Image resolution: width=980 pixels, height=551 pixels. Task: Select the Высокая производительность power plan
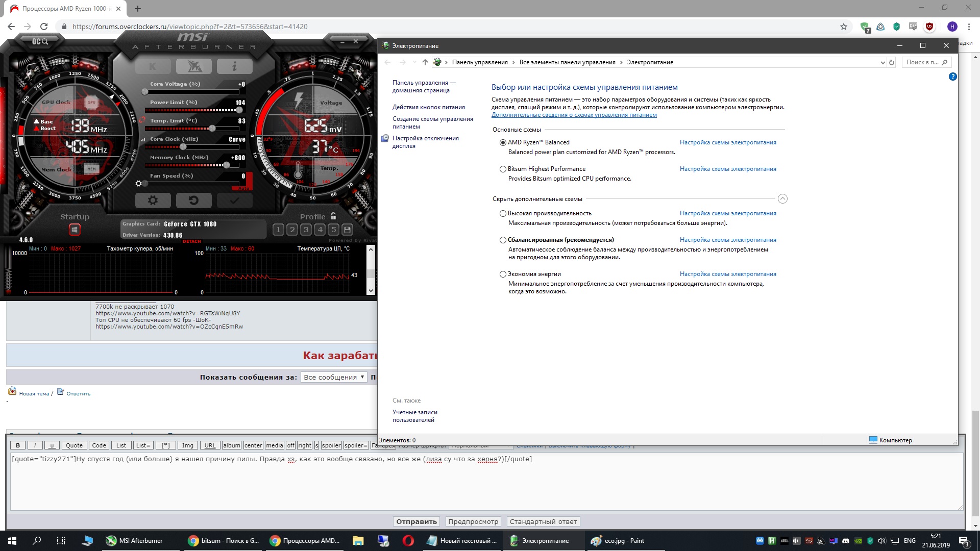pos(503,213)
